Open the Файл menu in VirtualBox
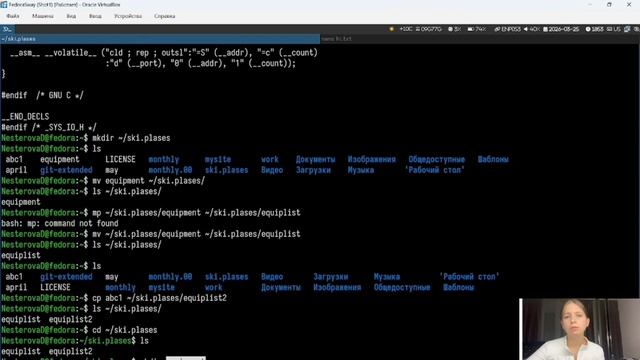The width and height of the screenshot is (640, 360). coord(13,16)
